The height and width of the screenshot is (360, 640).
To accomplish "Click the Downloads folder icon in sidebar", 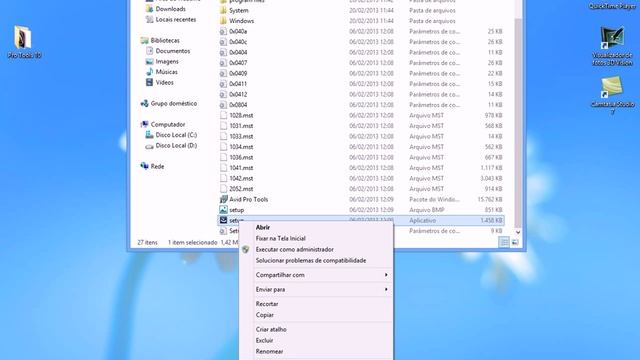I will click(149, 9).
